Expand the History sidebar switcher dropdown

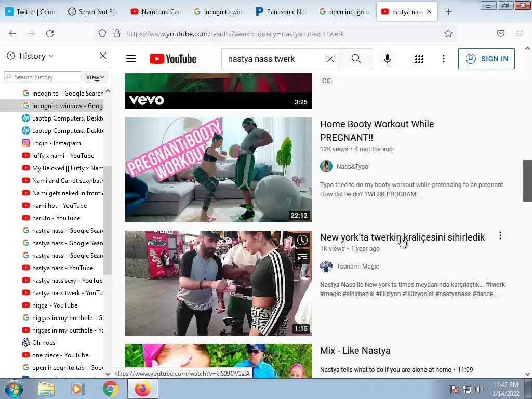[36, 56]
